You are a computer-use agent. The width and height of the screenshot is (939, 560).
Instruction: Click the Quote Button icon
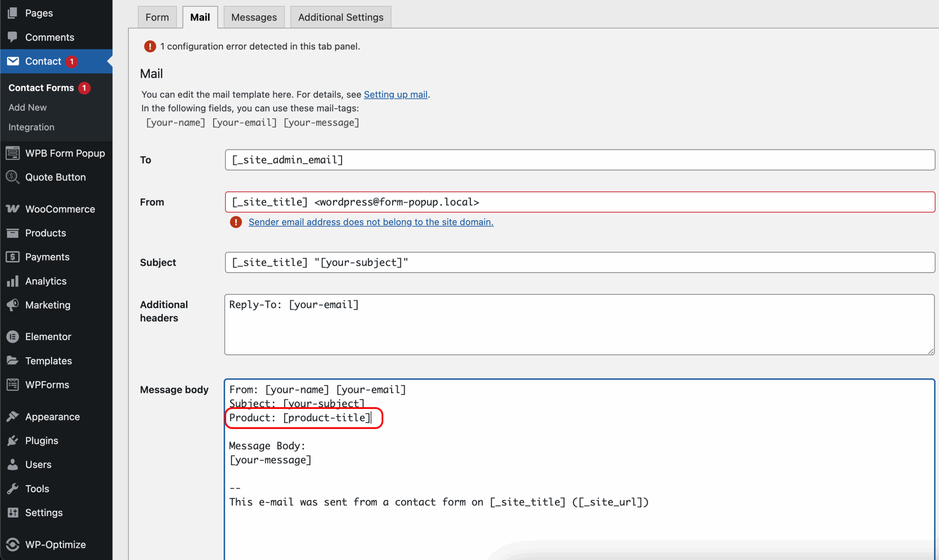(x=12, y=177)
